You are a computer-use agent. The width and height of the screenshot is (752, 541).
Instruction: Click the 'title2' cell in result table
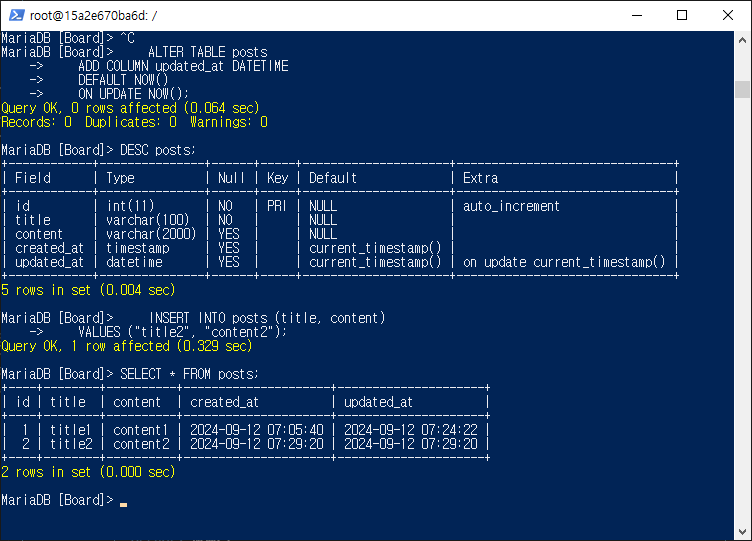pyautogui.click(x=71, y=444)
